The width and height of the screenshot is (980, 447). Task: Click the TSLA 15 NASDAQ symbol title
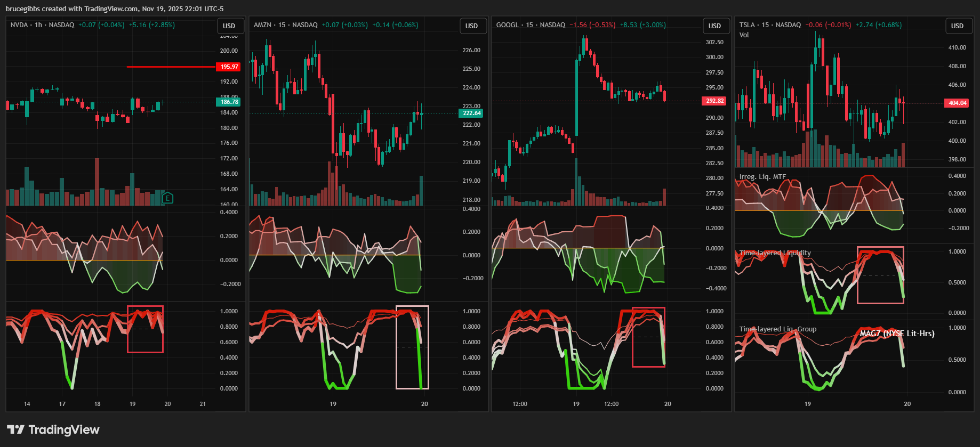(x=770, y=25)
